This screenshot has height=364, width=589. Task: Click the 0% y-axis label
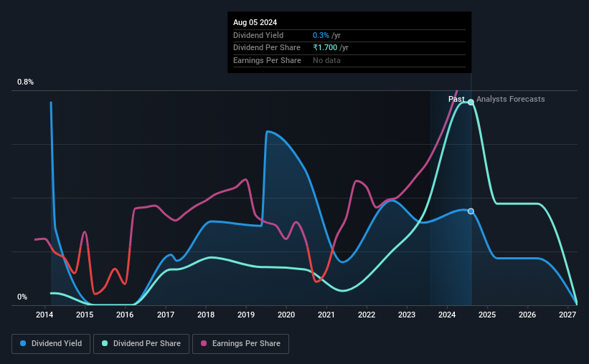pyautogui.click(x=22, y=297)
